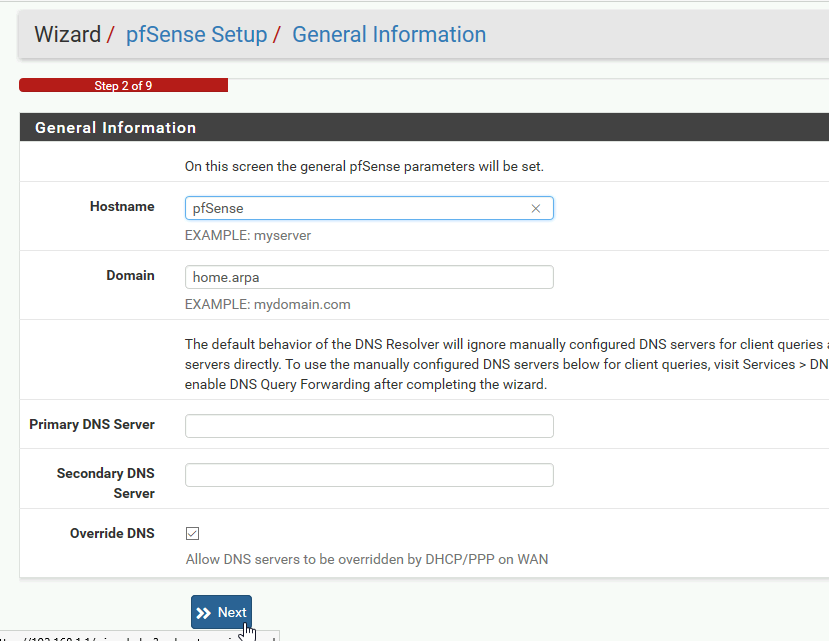Focus the Secondary DNS Server field

point(369,475)
